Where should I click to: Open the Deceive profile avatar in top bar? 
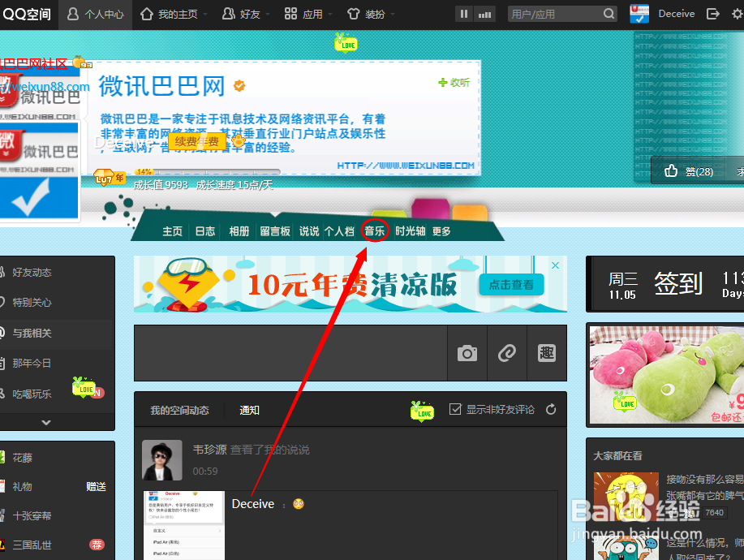point(639,14)
